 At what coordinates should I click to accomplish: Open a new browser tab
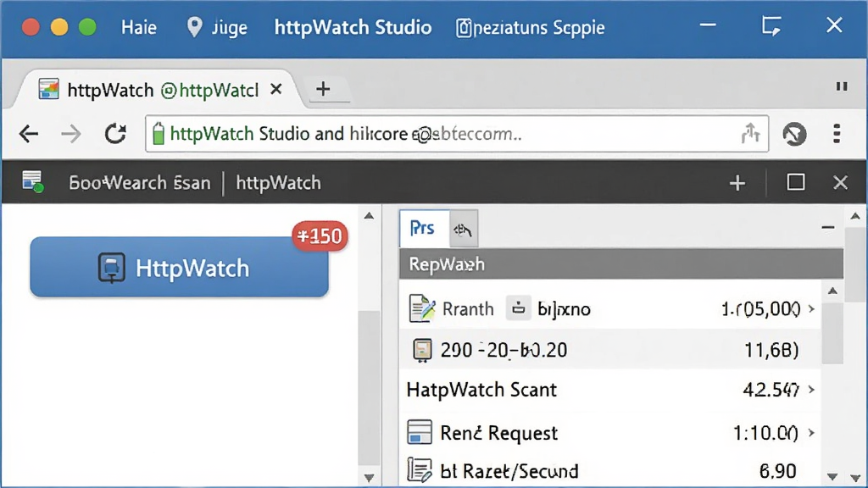[323, 88]
